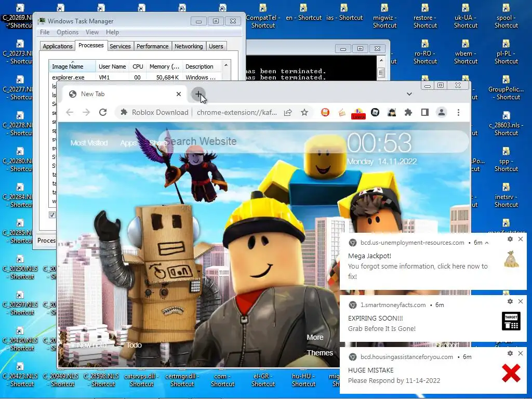Open Chrome three-dot menu
The width and height of the screenshot is (532, 399).
click(x=458, y=112)
